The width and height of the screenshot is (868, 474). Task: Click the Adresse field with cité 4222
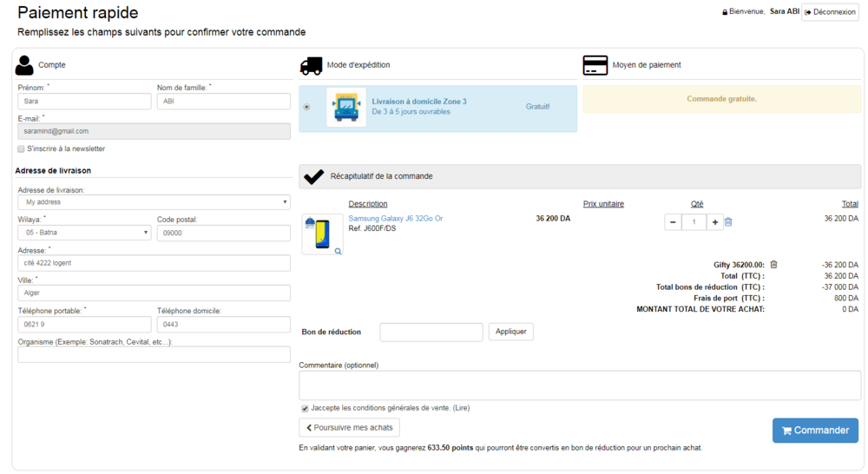pyautogui.click(x=154, y=263)
